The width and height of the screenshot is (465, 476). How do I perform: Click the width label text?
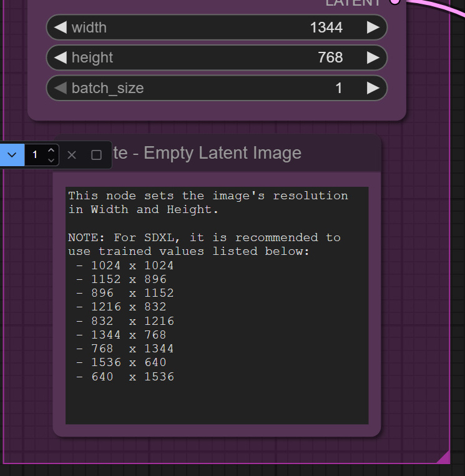point(89,27)
